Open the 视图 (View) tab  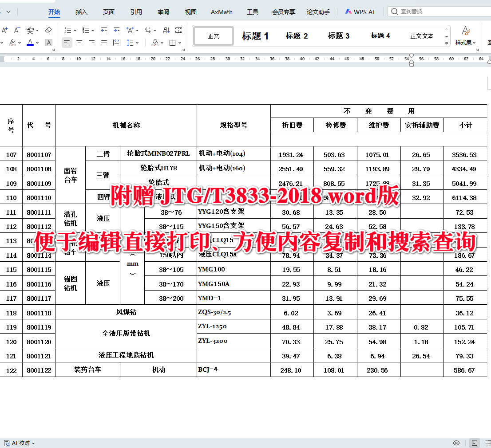[x=191, y=12]
